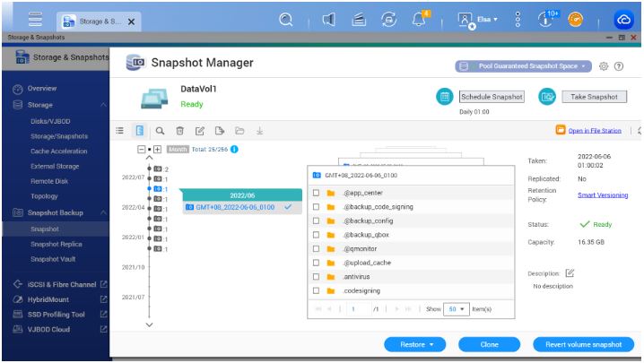Open the Show 50 items dropdown
The image size is (644, 363).
point(457,308)
